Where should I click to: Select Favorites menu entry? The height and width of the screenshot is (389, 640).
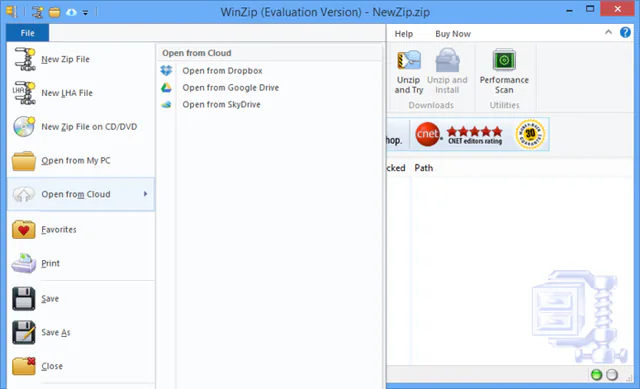coord(81,229)
